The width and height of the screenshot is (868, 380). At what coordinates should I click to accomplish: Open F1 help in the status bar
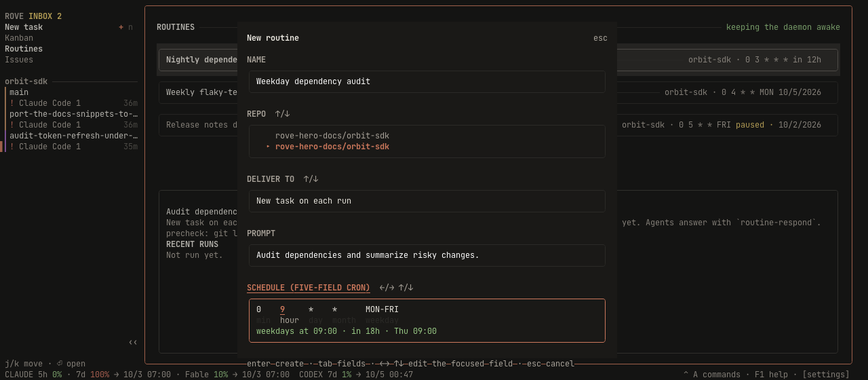click(771, 375)
